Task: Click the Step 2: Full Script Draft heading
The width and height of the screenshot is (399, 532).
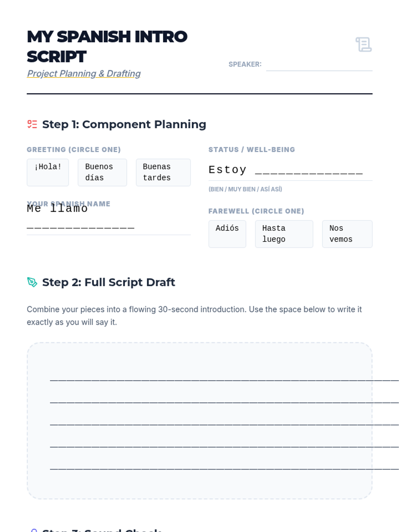Action: pos(108,282)
